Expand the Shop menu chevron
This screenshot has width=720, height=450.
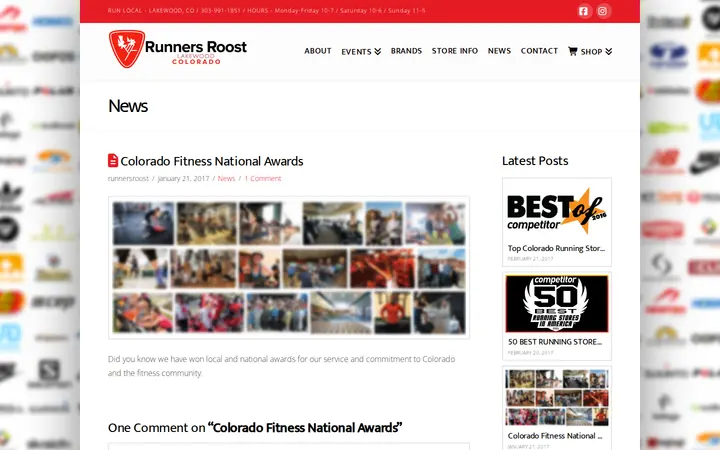[x=608, y=51]
